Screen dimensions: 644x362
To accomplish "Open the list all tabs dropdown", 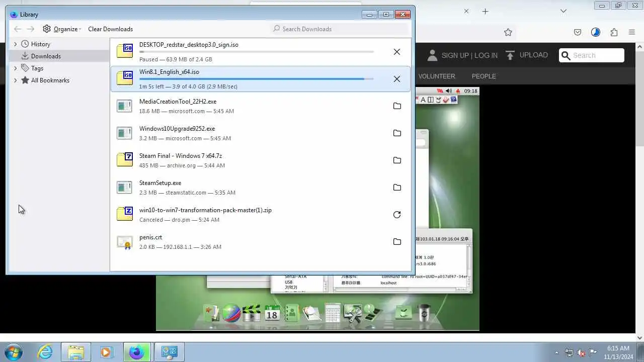I will tap(563, 11).
